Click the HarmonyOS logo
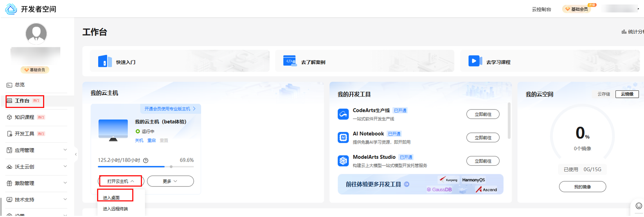Image resolution: width=644 pixels, height=217 pixels. pyautogui.click(x=473, y=180)
